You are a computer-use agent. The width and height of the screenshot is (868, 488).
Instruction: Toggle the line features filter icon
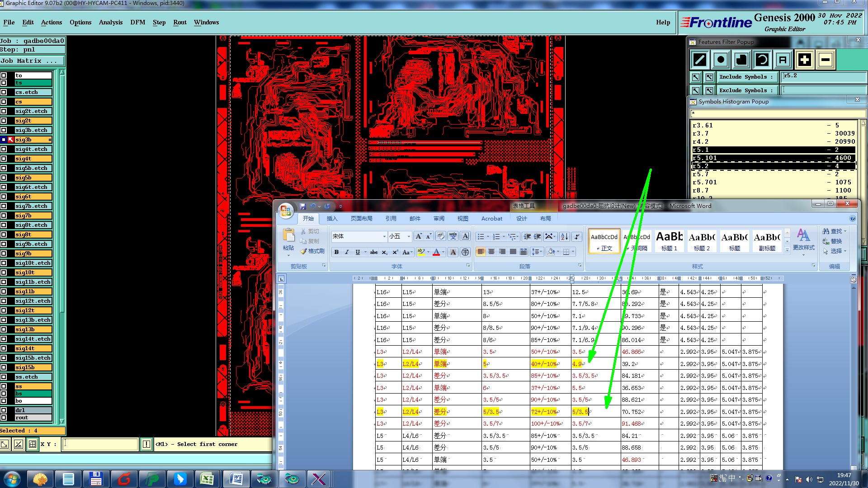[700, 60]
